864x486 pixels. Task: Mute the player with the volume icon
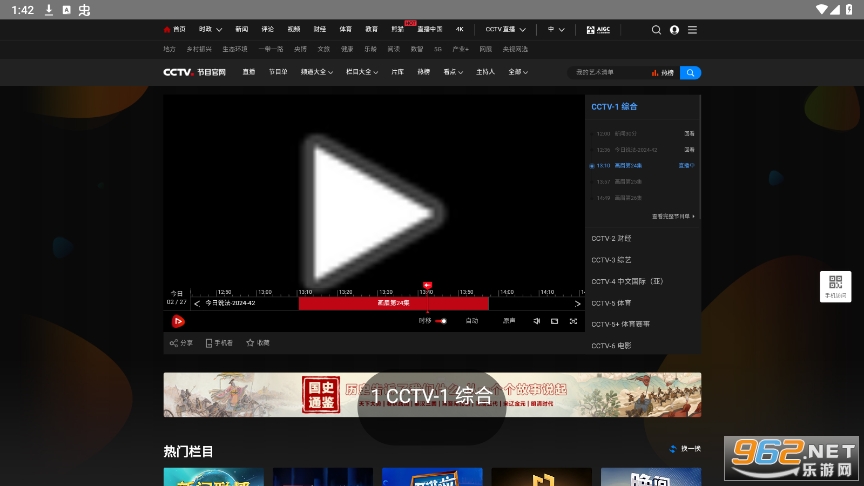(536, 321)
